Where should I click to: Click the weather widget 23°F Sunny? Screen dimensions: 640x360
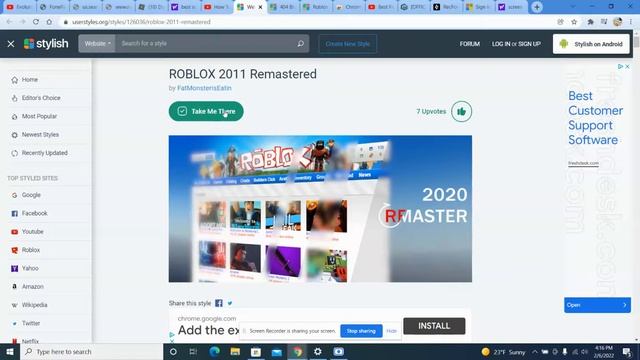click(x=503, y=352)
